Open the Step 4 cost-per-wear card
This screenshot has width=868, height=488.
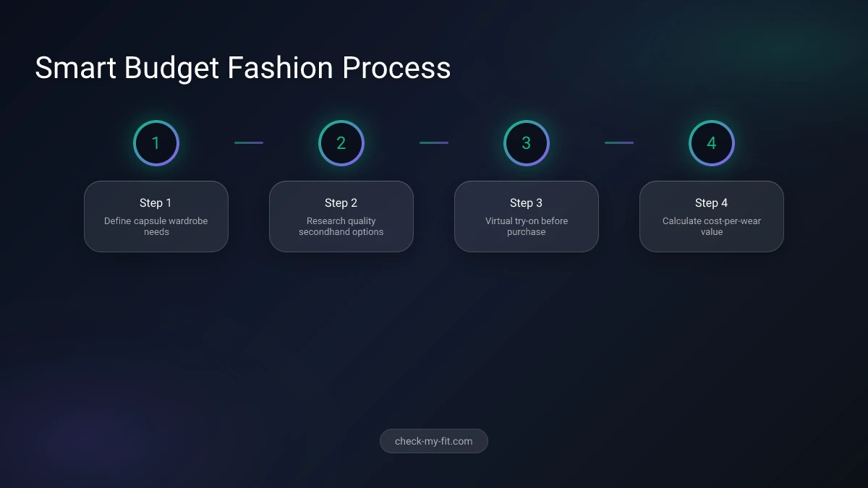tap(712, 216)
